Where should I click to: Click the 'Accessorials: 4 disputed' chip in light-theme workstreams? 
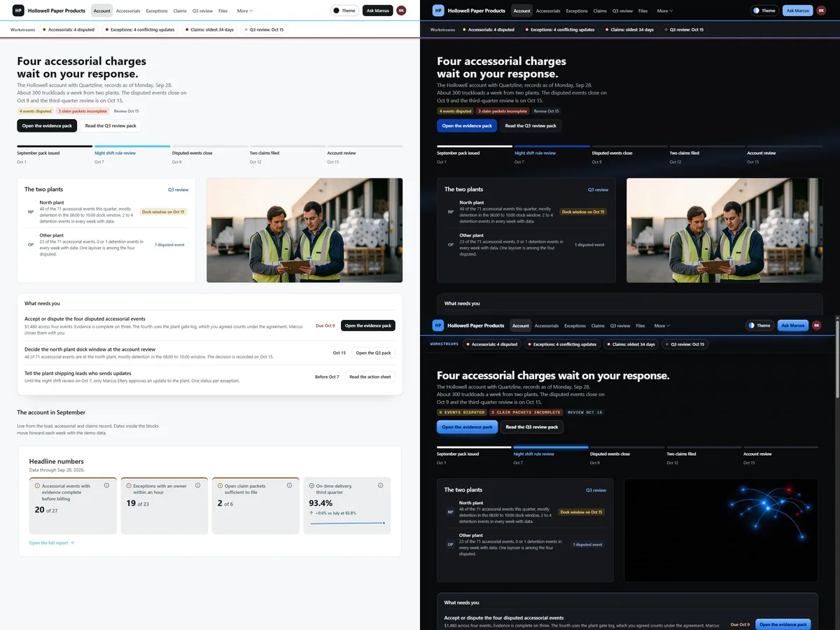69,30
